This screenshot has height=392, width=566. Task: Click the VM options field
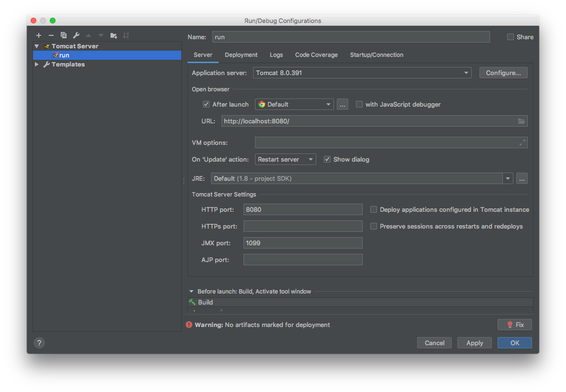[391, 143]
